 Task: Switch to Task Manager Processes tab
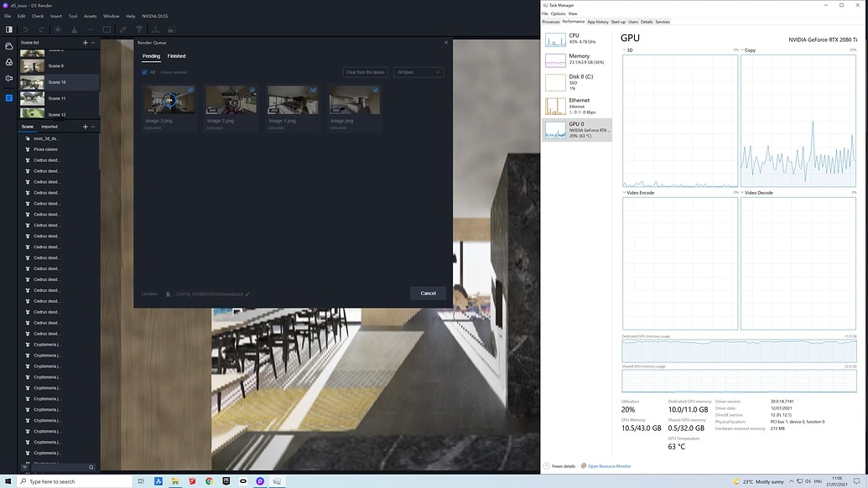(551, 22)
